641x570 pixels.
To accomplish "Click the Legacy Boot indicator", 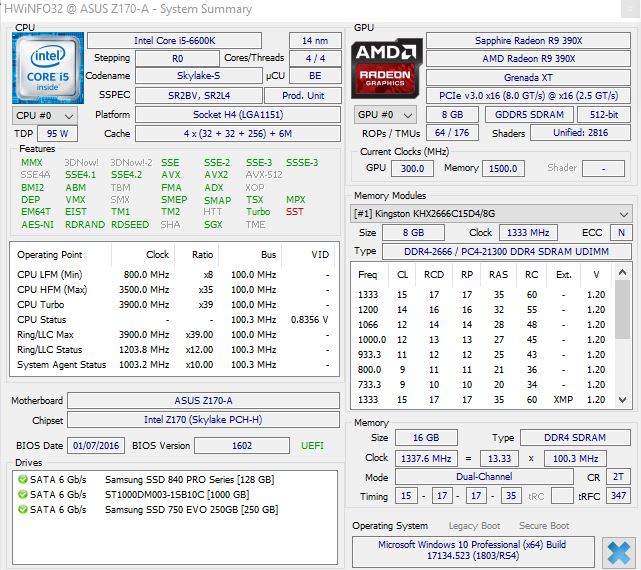I will 474,526.
